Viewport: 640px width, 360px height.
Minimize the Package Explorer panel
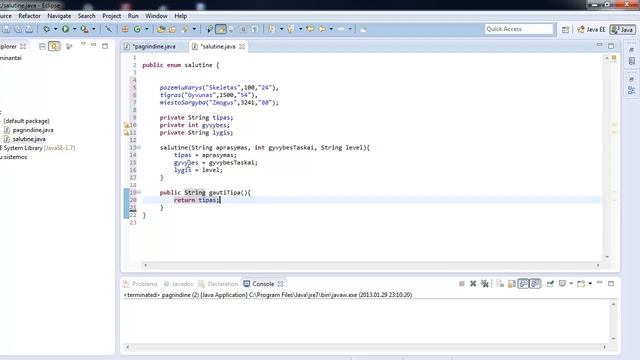click(93, 45)
